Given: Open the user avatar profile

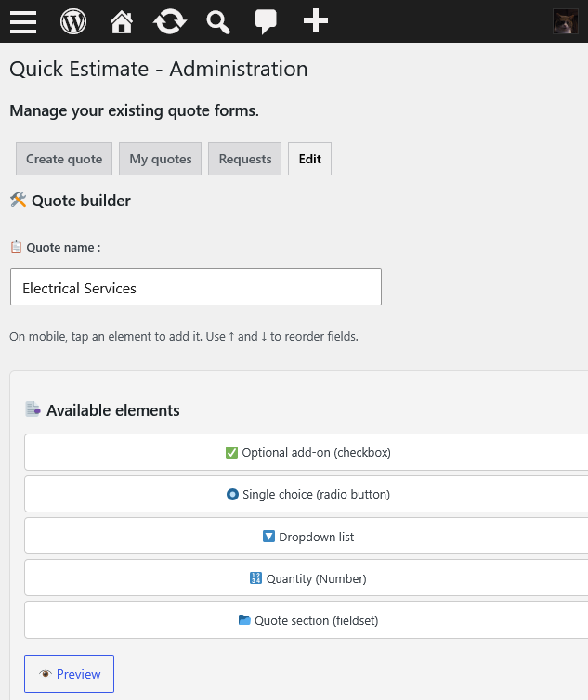Looking at the screenshot, I should [565, 21].
